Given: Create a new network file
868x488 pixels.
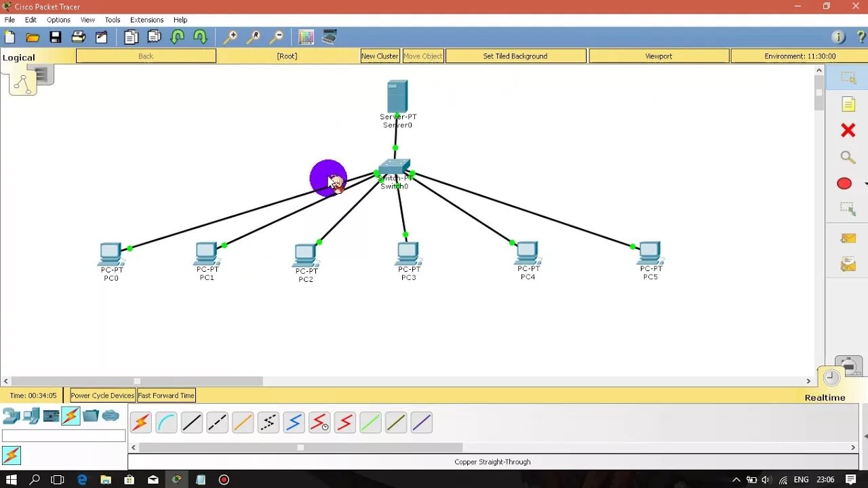Looking at the screenshot, I should (9, 37).
